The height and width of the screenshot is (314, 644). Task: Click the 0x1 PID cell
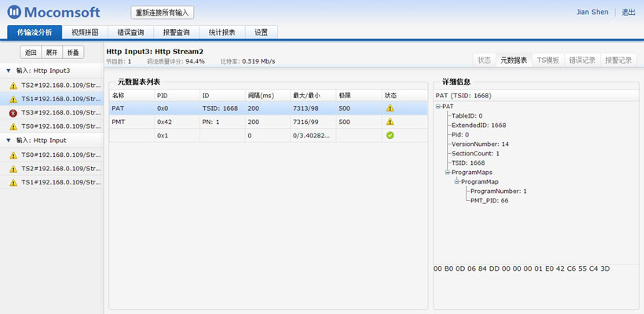point(177,135)
